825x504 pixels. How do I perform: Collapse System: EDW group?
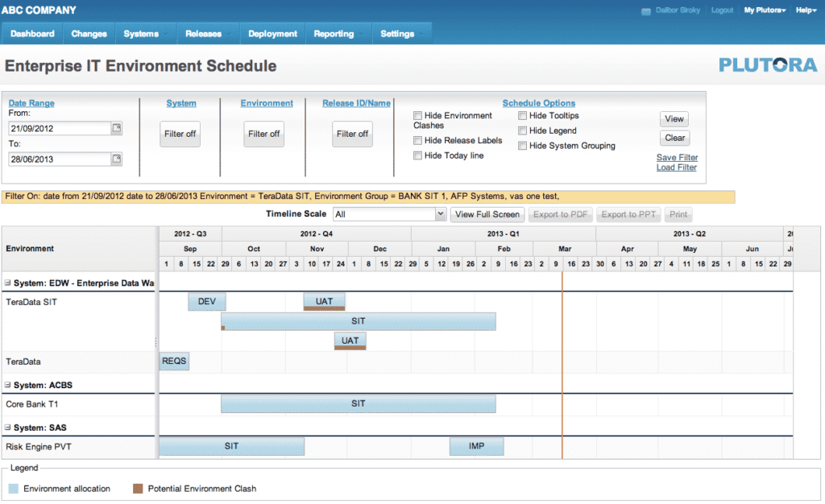click(8, 283)
